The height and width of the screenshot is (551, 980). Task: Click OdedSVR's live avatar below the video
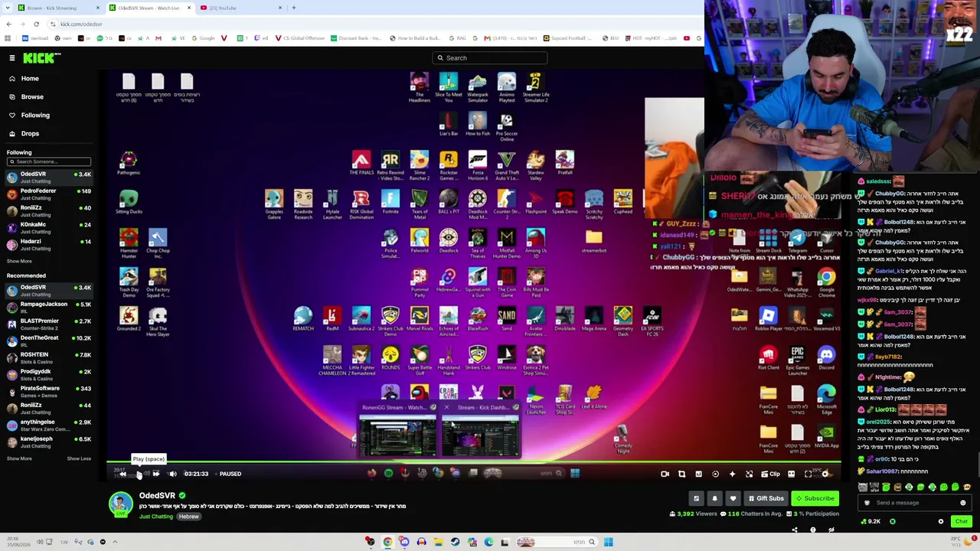click(120, 504)
